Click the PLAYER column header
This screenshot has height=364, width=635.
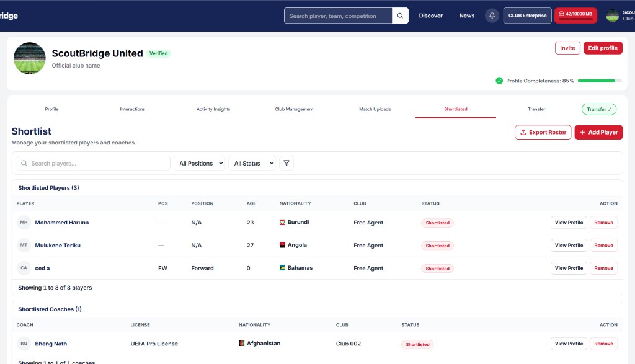25,203
